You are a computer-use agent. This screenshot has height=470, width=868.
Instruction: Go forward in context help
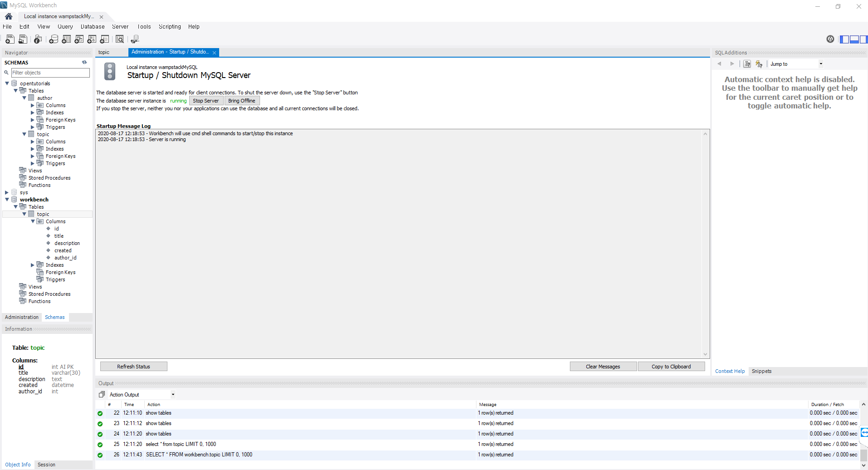[732, 64]
